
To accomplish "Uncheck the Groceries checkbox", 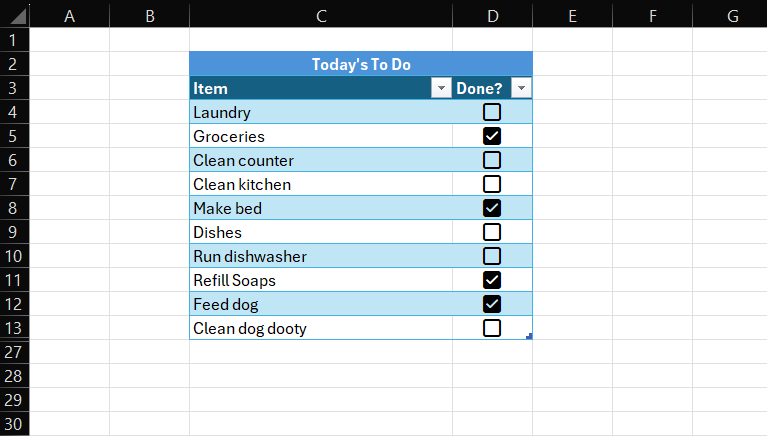I will 492,136.
